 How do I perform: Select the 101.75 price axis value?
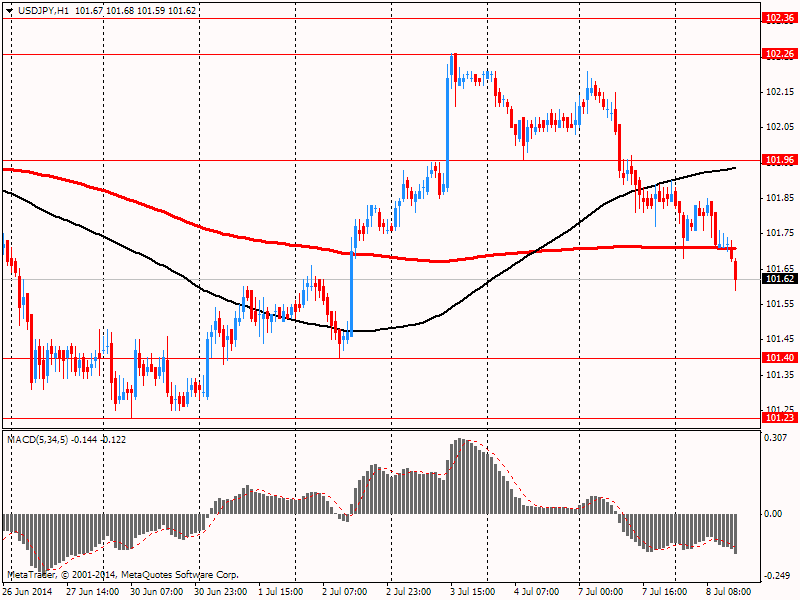tap(780, 233)
